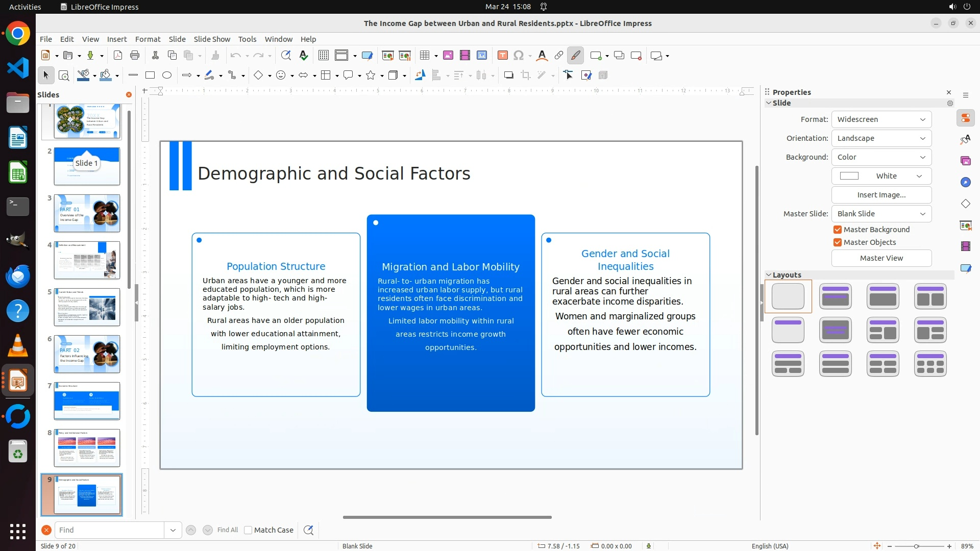The image size is (980, 551).
Task: Open the Format menu
Action: click(x=148, y=39)
